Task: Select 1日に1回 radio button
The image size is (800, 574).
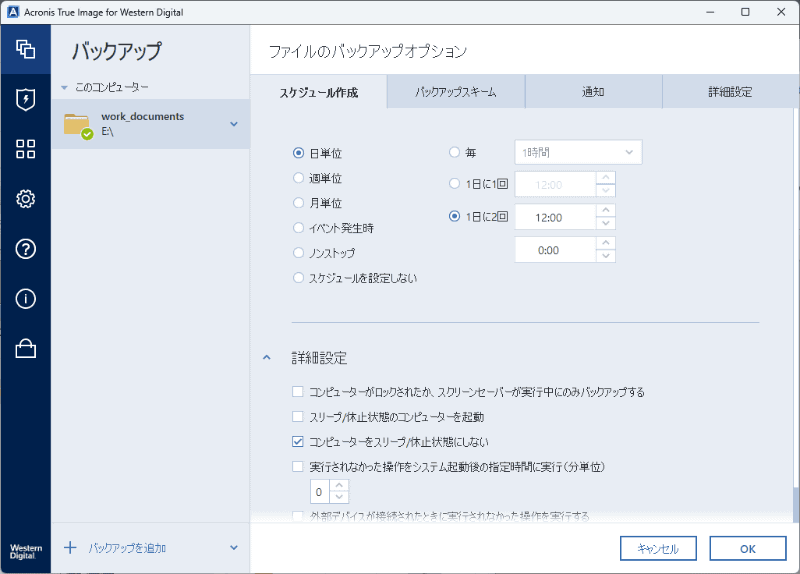Action: [454, 184]
